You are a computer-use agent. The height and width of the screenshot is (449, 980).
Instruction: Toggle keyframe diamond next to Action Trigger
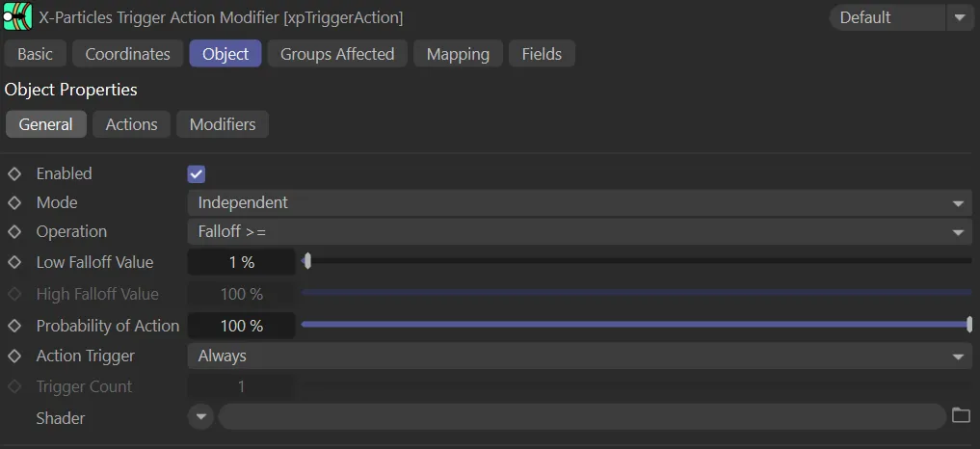(x=14, y=357)
